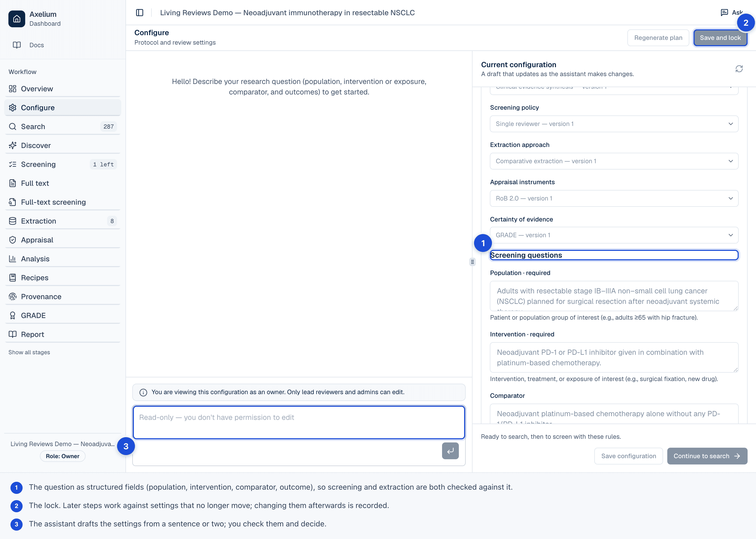This screenshot has height=539, width=756.
Task: Open the Extraction approach dropdown
Action: point(614,161)
